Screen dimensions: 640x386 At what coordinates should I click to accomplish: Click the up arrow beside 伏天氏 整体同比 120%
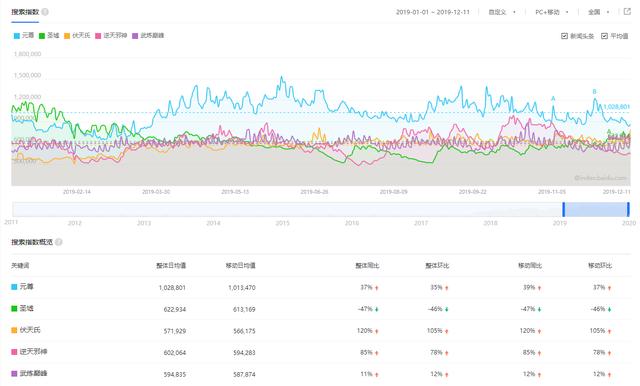click(376, 331)
